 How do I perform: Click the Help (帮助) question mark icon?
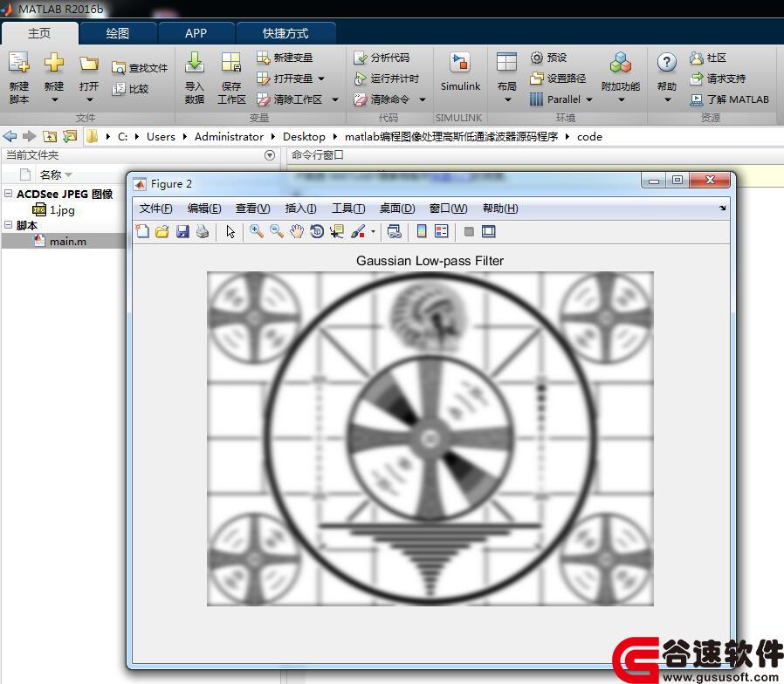tap(666, 63)
